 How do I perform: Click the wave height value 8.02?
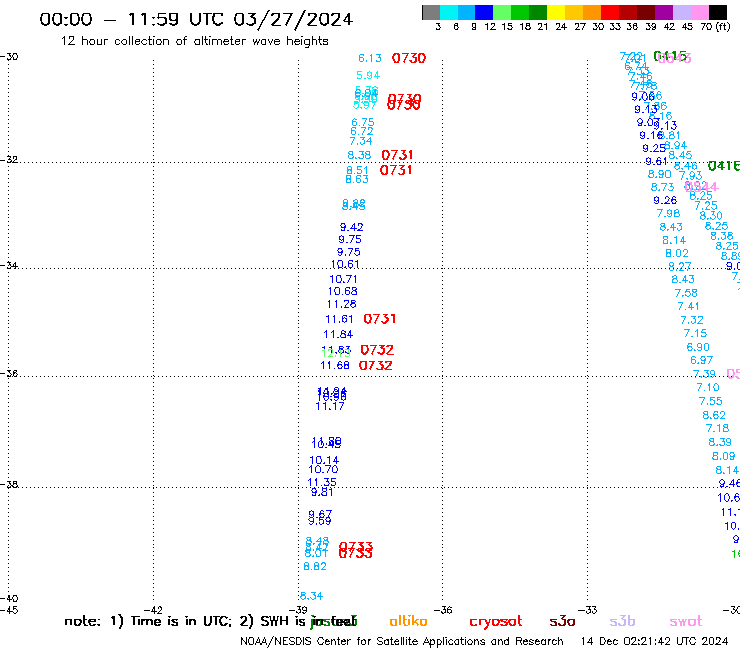tap(677, 253)
